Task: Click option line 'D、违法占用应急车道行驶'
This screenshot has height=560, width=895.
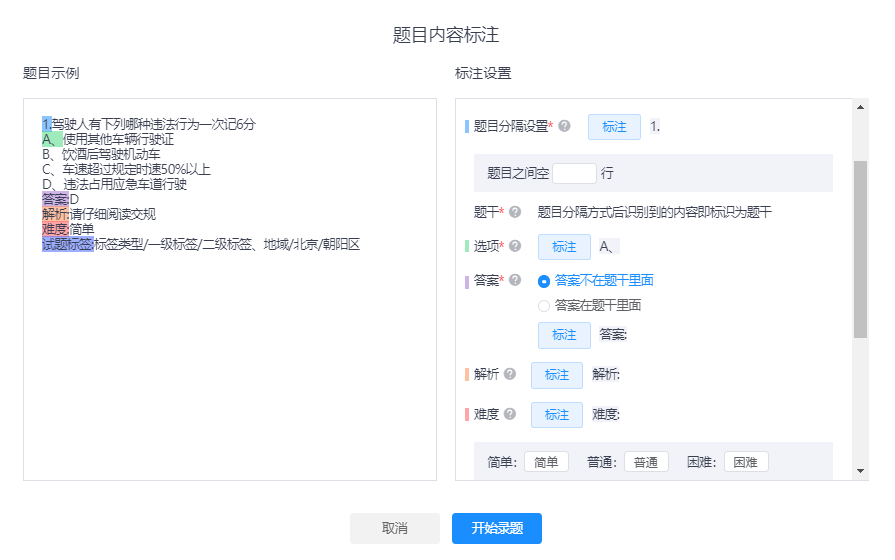Action: tap(114, 184)
